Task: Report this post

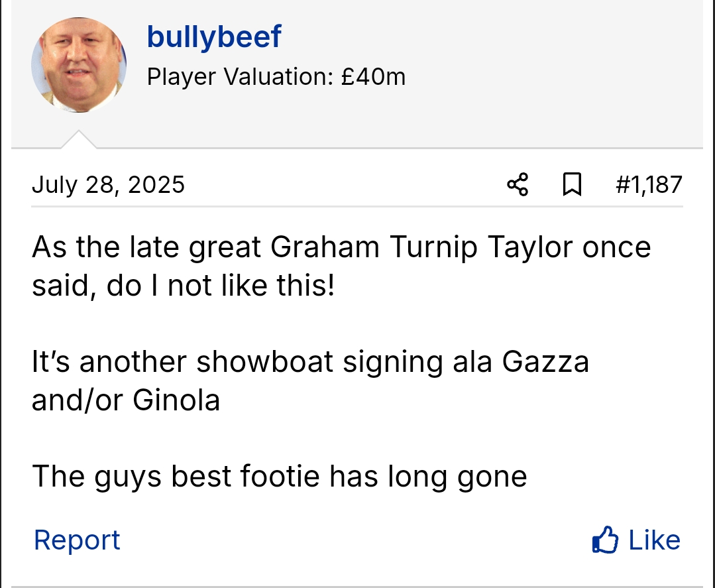Action: point(77,540)
